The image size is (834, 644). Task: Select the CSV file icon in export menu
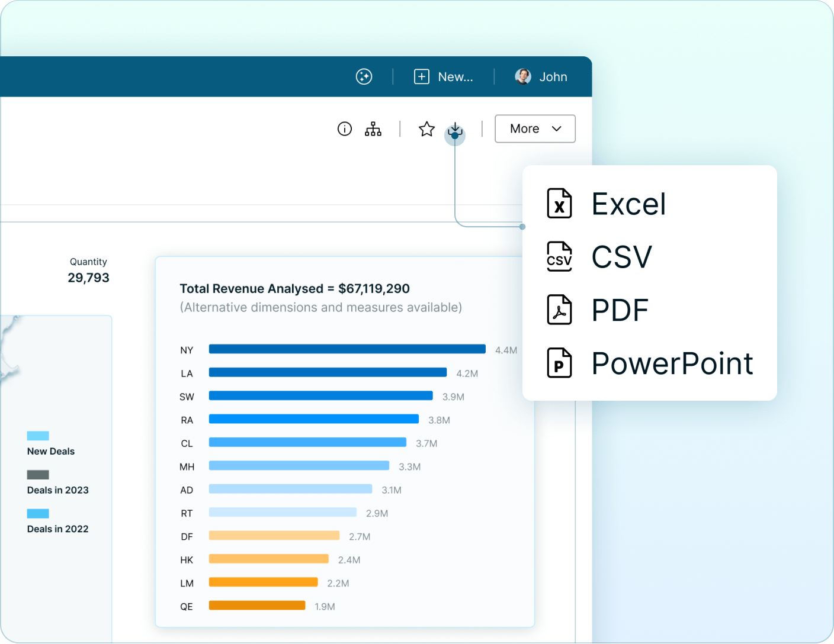pyautogui.click(x=559, y=256)
